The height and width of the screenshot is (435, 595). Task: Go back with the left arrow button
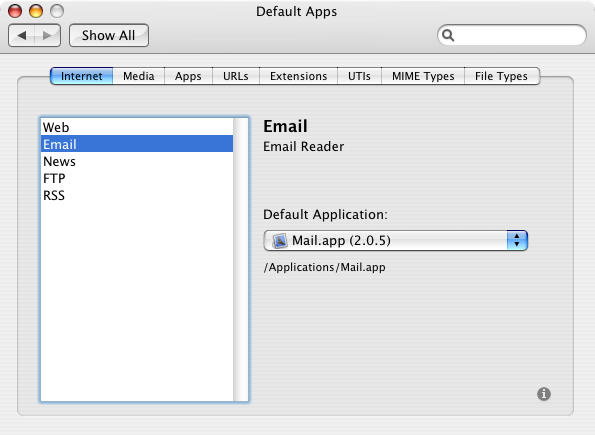pos(22,36)
